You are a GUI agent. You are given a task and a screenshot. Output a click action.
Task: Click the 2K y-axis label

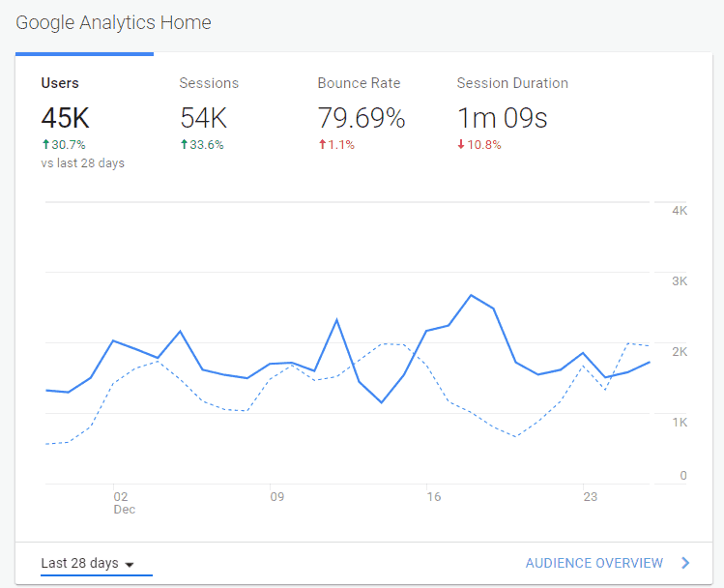[x=680, y=351]
